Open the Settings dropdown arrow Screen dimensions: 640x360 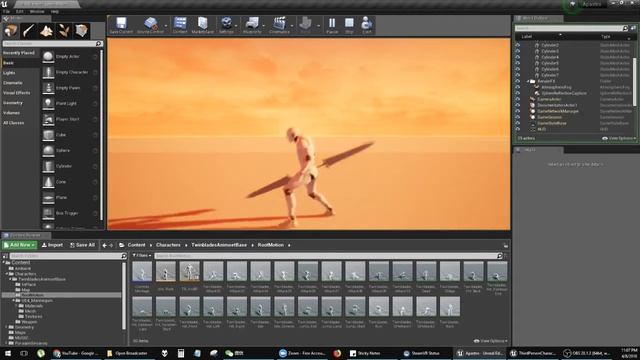click(236, 25)
